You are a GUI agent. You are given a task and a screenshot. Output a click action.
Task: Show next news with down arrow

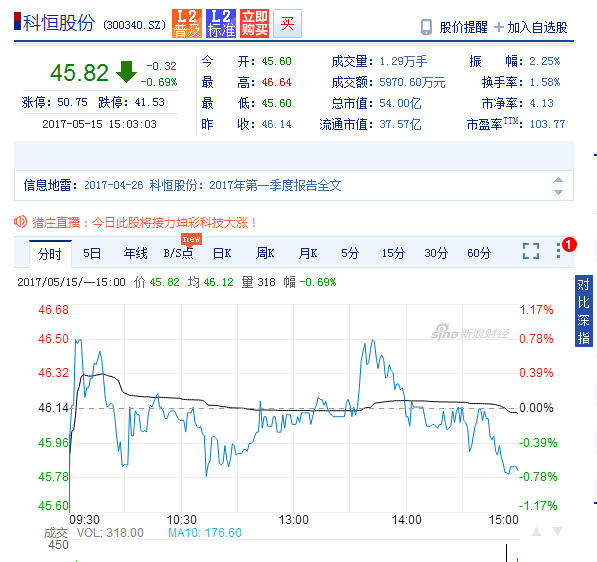coord(558,192)
